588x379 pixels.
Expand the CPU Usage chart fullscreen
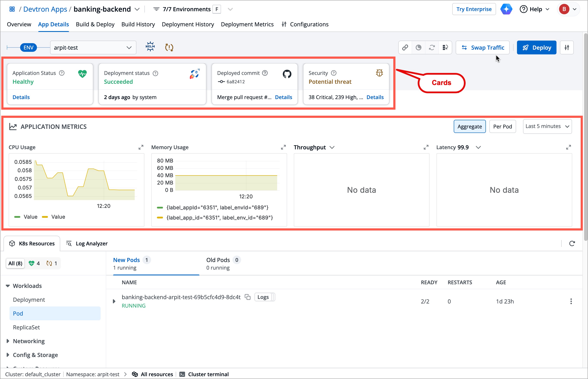click(x=141, y=147)
